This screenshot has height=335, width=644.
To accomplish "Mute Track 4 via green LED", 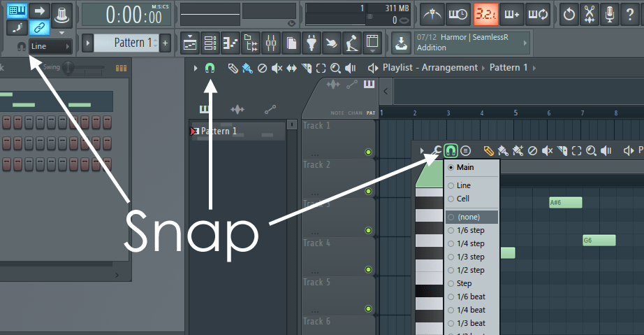I will tap(368, 270).
